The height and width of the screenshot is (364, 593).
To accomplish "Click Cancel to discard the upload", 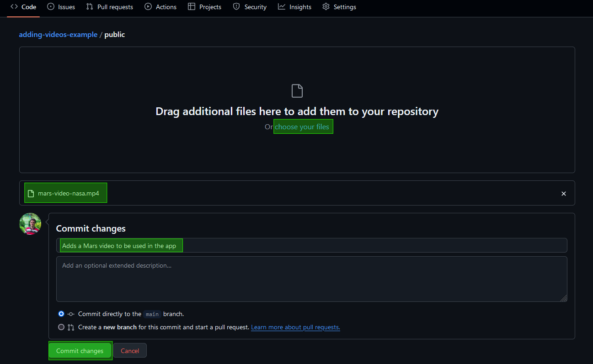I will [130, 350].
